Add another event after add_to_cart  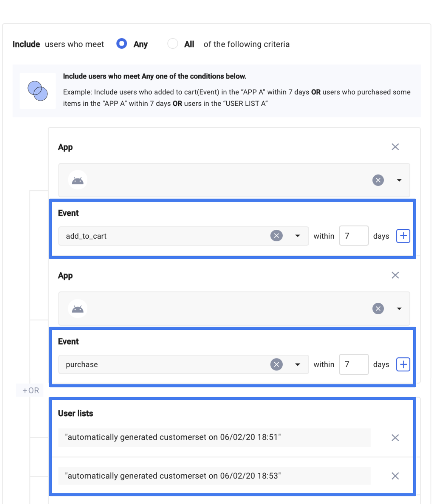(x=403, y=236)
